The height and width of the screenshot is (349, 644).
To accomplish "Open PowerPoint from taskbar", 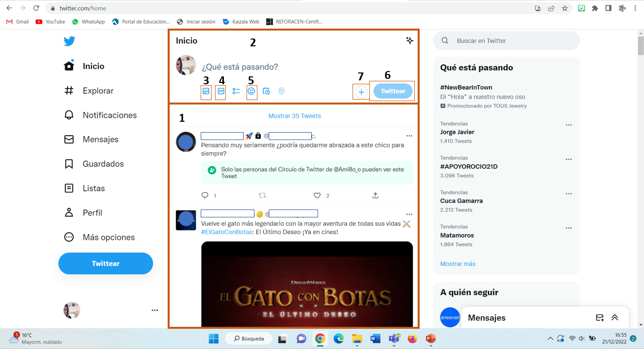I will 430,339.
